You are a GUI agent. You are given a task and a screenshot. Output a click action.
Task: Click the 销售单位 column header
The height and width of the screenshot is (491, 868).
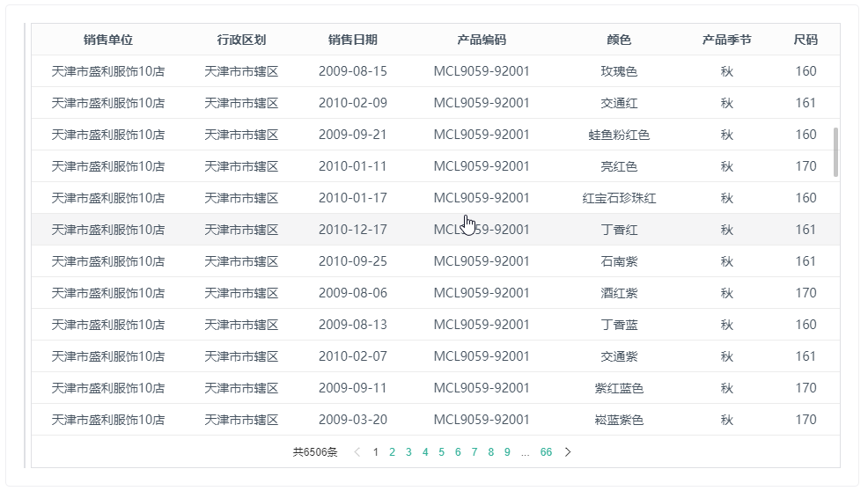point(108,40)
